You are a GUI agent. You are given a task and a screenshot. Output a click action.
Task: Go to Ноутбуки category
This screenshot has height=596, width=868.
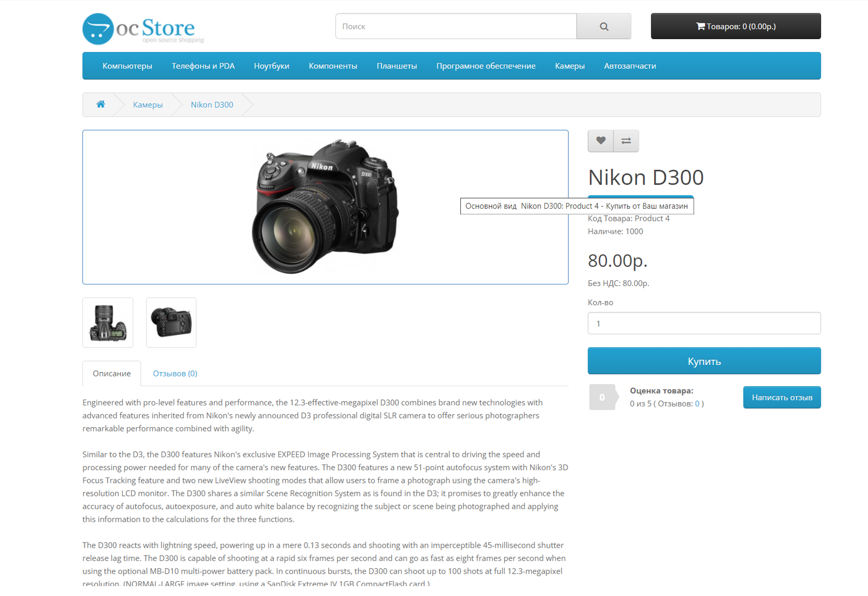click(271, 66)
